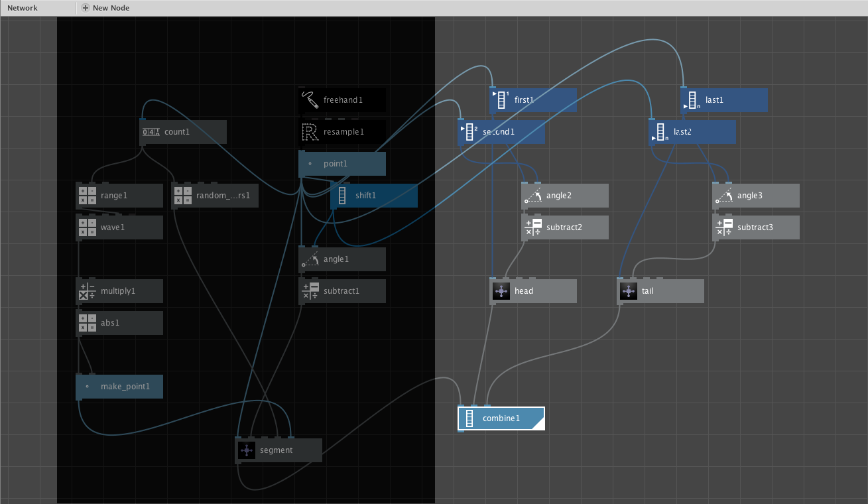Select the abs1 node label
Viewport: 868px width, 504px height.
[110, 323]
